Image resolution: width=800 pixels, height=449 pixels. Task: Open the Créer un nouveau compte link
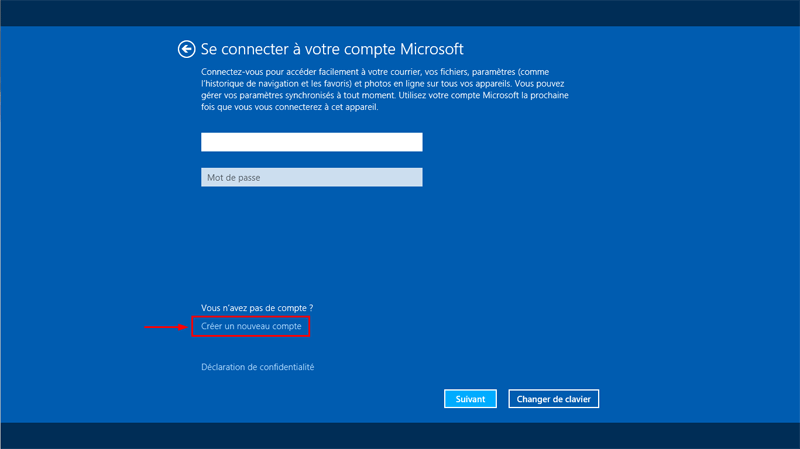[251, 327]
